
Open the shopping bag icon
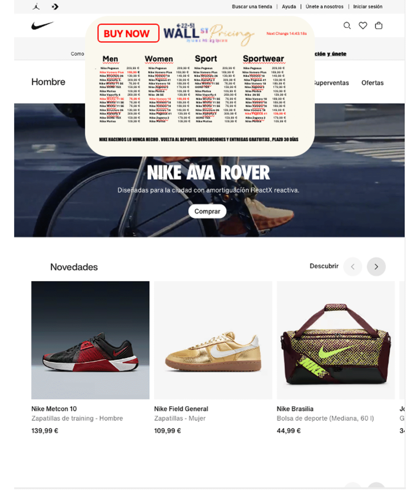point(379,26)
